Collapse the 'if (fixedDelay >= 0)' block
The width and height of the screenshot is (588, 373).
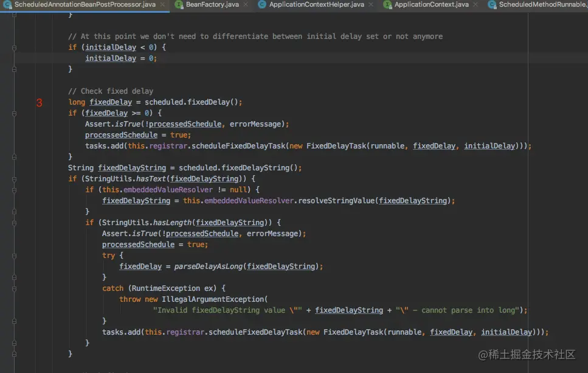pyautogui.click(x=14, y=113)
